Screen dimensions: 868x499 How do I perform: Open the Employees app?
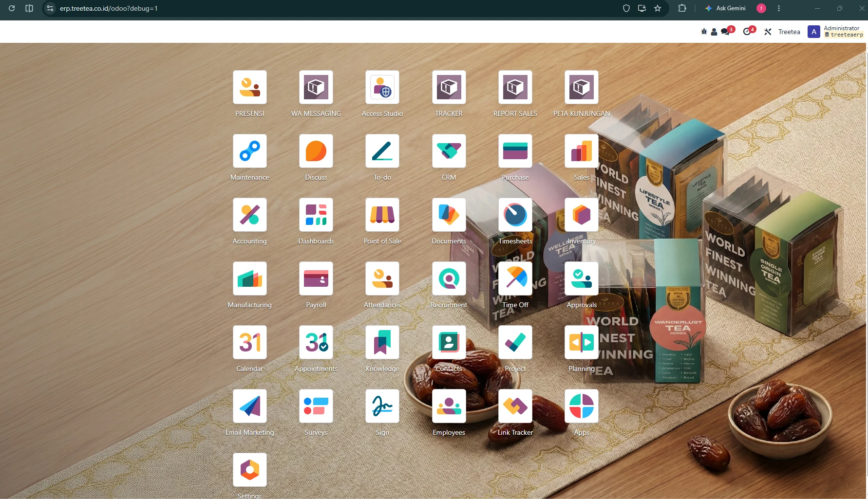click(x=449, y=406)
